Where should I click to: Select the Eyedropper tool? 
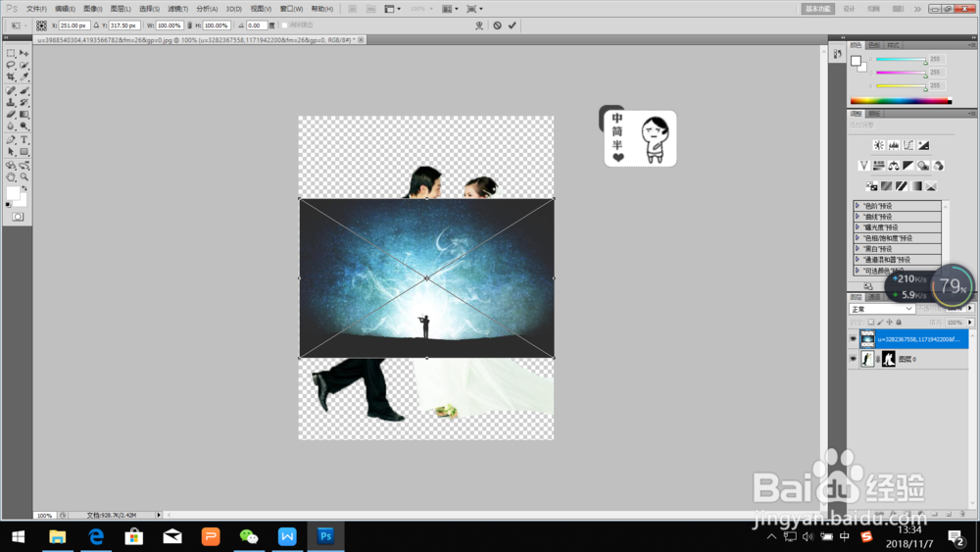coord(24,76)
